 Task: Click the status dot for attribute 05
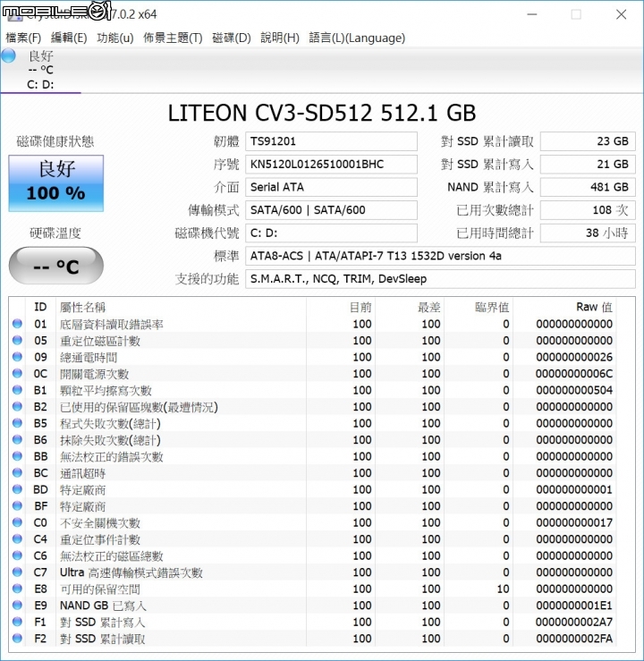coord(17,340)
